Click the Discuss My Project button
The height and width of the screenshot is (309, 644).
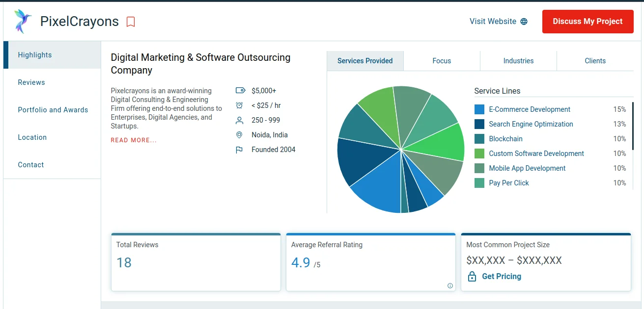tap(588, 22)
